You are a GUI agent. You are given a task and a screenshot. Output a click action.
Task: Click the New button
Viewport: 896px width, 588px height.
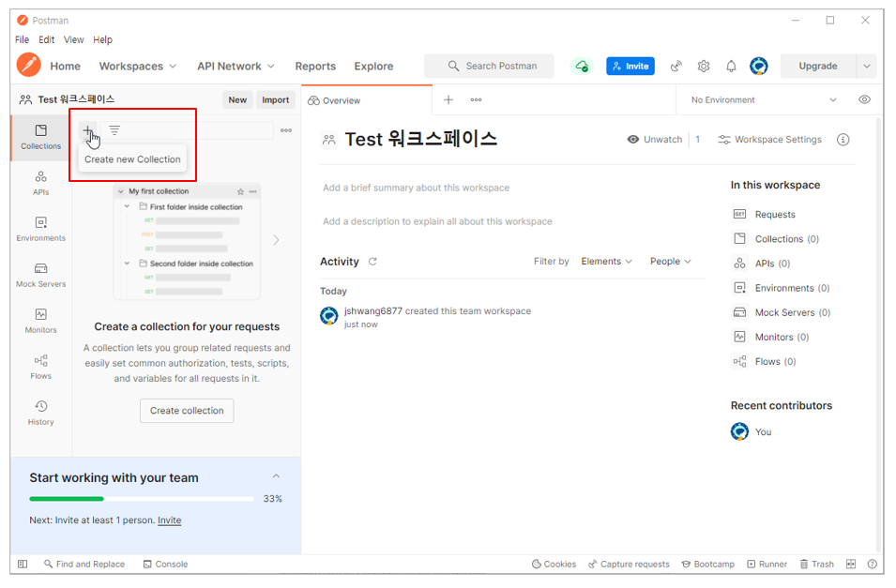pos(237,100)
